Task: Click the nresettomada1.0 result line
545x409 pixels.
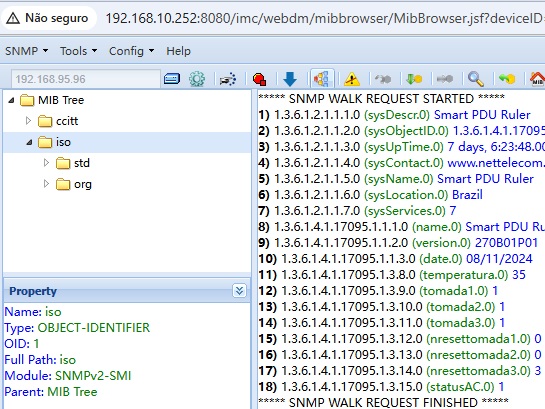Action: pos(400,338)
